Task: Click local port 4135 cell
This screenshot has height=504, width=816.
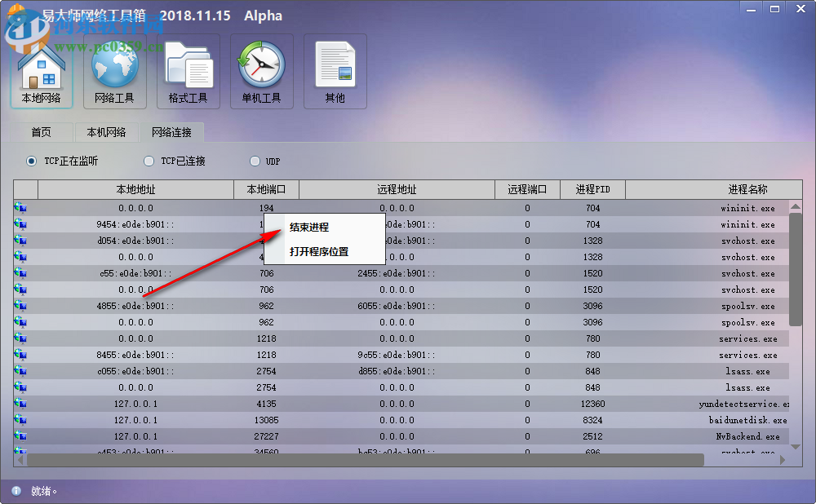Action: (x=267, y=404)
